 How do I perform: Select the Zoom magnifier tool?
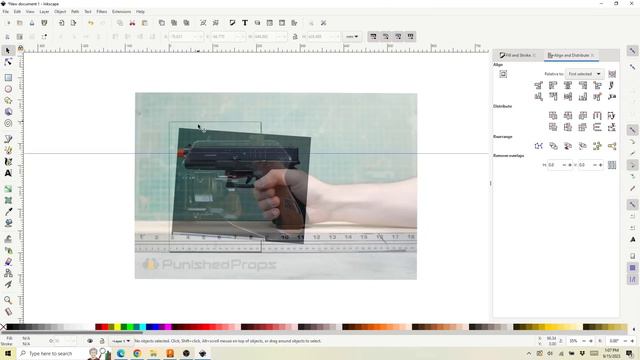(x=8, y=300)
